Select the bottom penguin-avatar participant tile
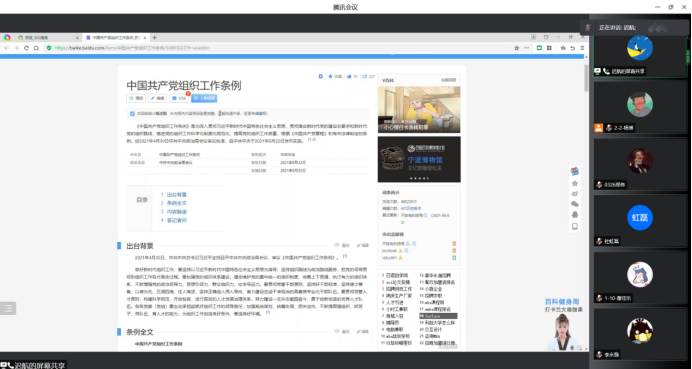Image resolution: width=692 pixels, height=369 pixels. pos(639,334)
